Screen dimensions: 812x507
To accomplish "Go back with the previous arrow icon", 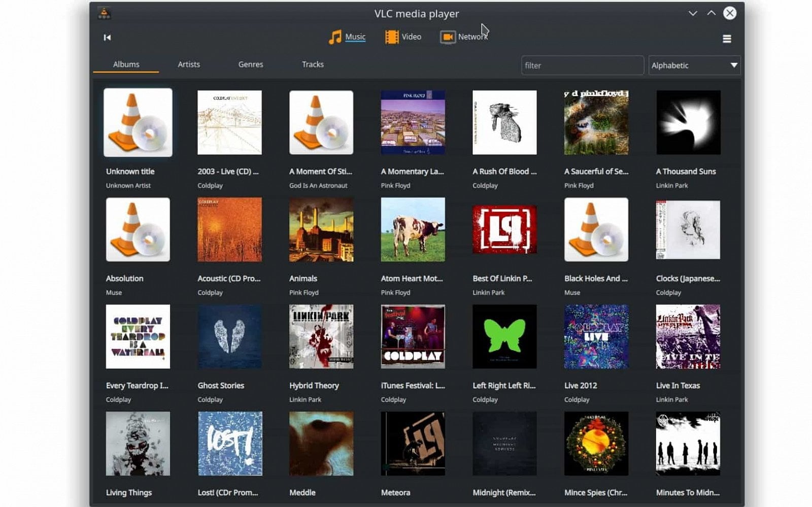I will click(107, 38).
